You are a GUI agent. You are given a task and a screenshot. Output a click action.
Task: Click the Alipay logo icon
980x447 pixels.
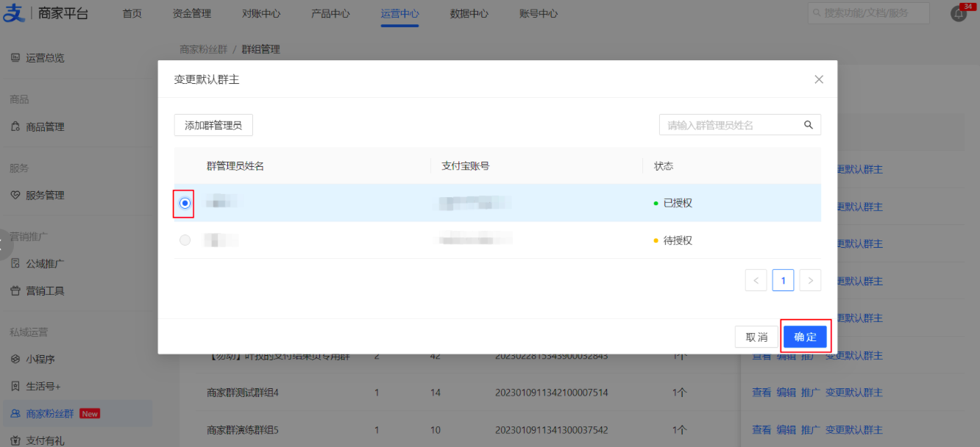pyautogui.click(x=14, y=13)
